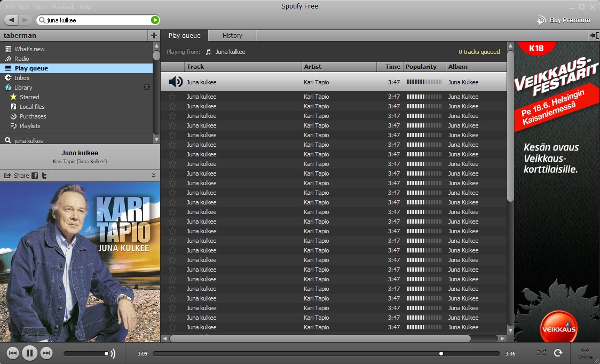Screen dimensions: 600x364
Task: Switch to the History tab
Action: click(232, 35)
